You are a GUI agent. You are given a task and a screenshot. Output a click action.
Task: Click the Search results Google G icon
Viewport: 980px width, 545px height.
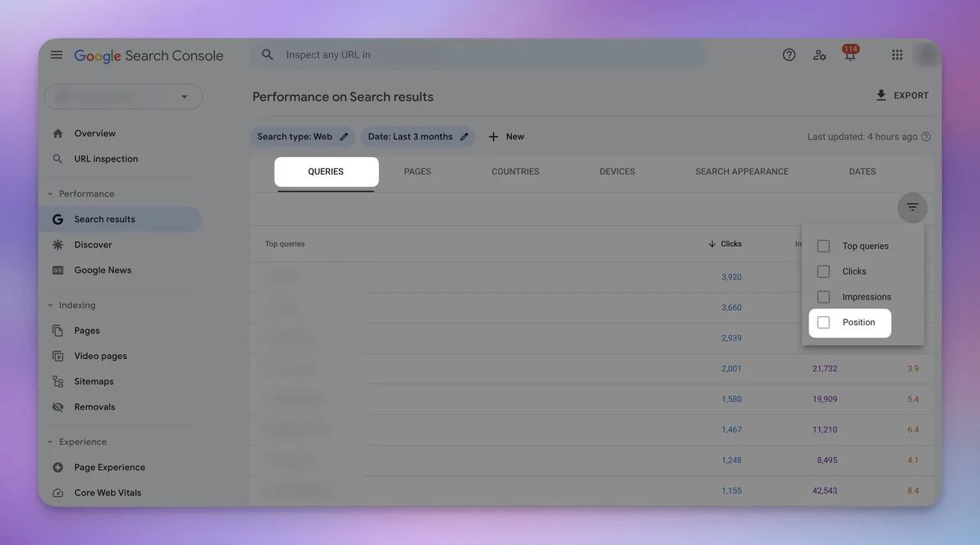click(x=57, y=220)
